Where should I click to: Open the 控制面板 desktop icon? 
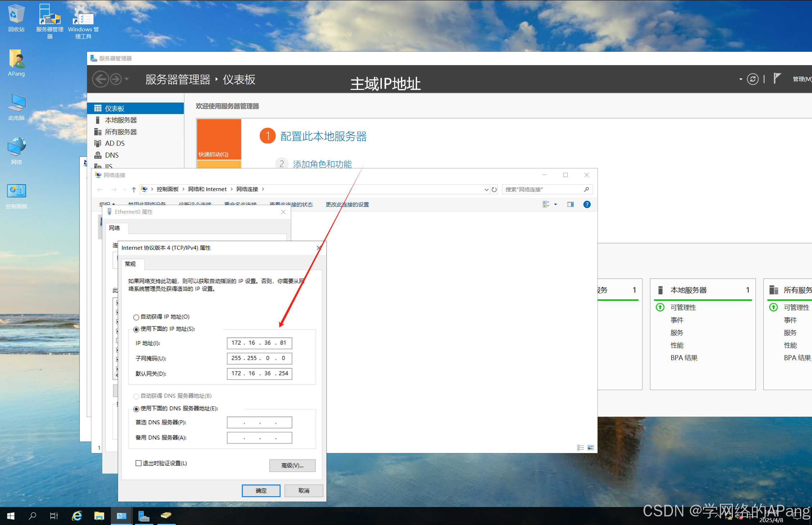coord(16,191)
